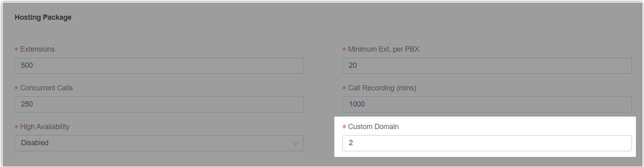This screenshot has width=644, height=167.
Task: Click the Concurrent Calls label text
Action: click(46, 88)
